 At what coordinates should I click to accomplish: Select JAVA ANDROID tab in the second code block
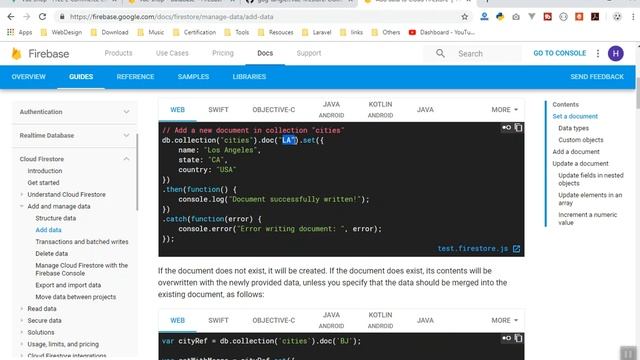[x=331, y=320]
